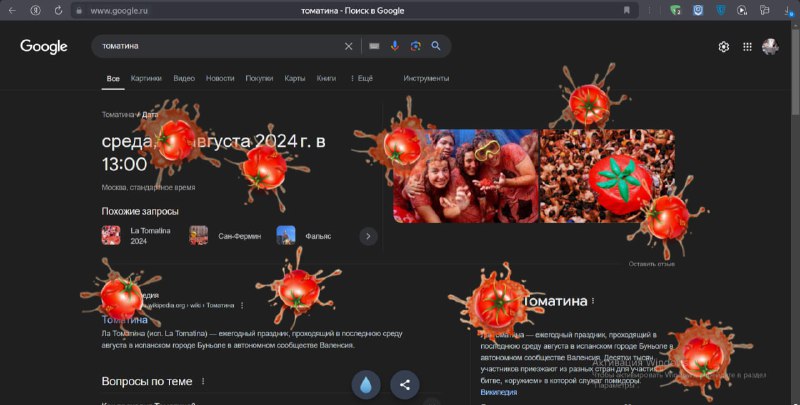Image resolution: width=800 pixels, height=405 pixels.
Task: Select the Все tab
Action: pyautogui.click(x=113, y=79)
